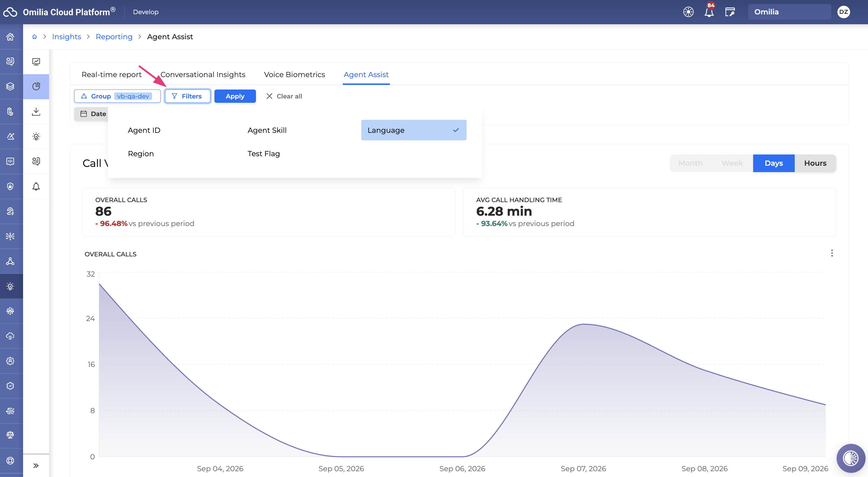Switch chart granularity to Days
Image resolution: width=868 pixels, height=477 pixels.
(774, 163)
